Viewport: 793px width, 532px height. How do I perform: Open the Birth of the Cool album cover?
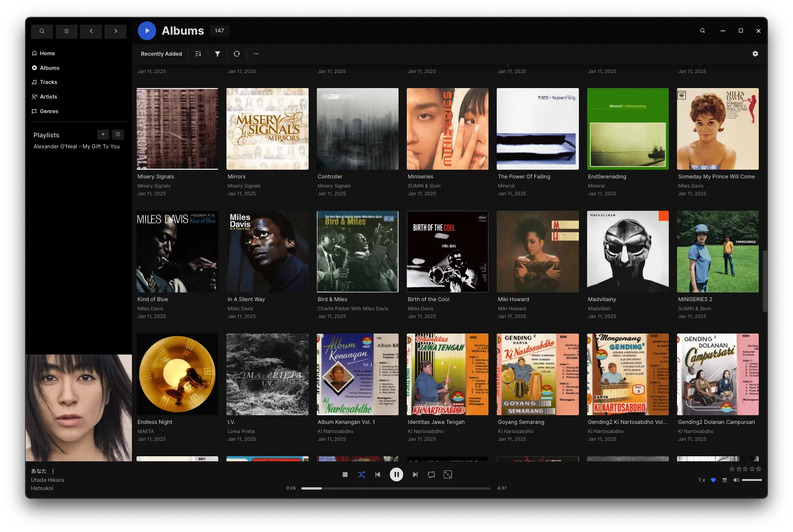pos(447,251)
